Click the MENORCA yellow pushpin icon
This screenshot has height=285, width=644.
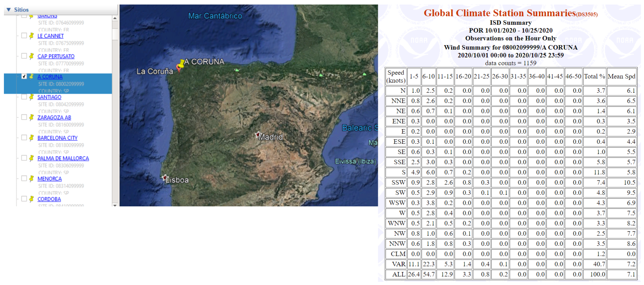(x=31, y=179)
